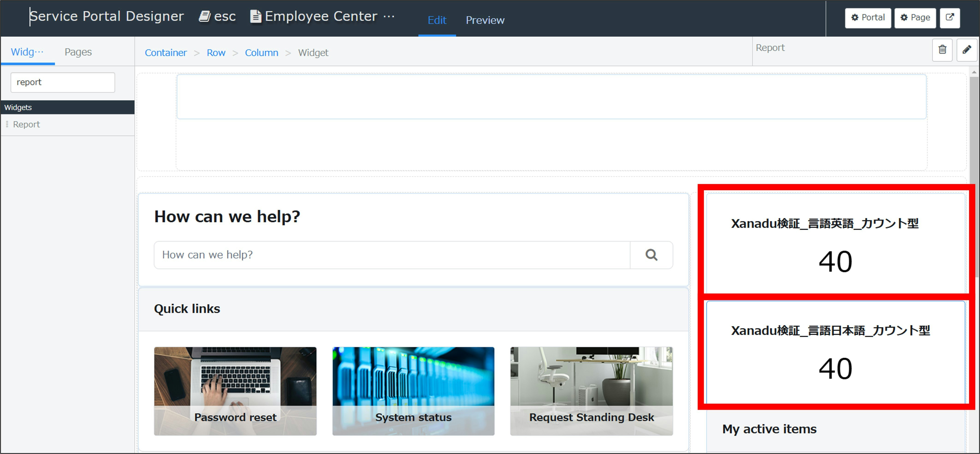Click the esc portal book icon
Screen dimensions: 980x454
click(x=204, y=16)
